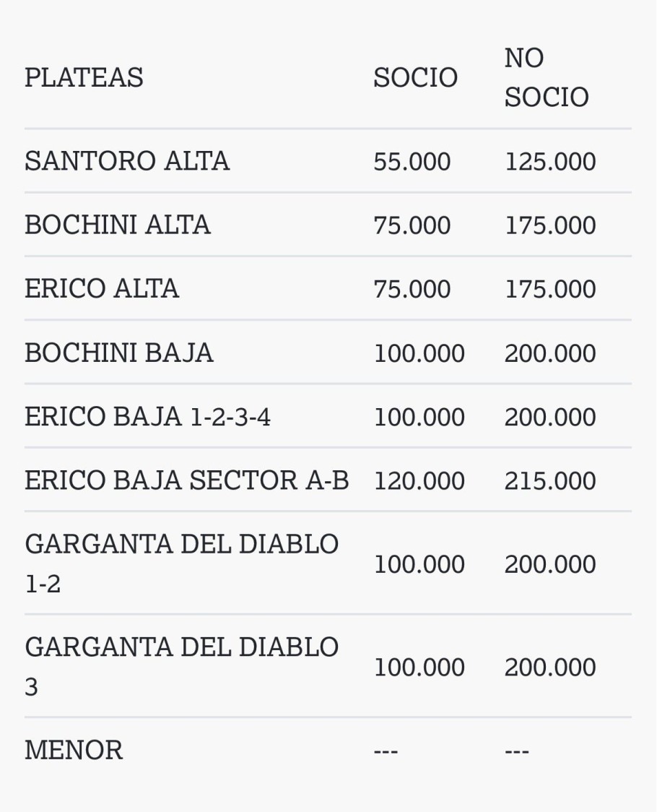
Task: Click the ERICO ALTA row label
Action: coord(102,289)
